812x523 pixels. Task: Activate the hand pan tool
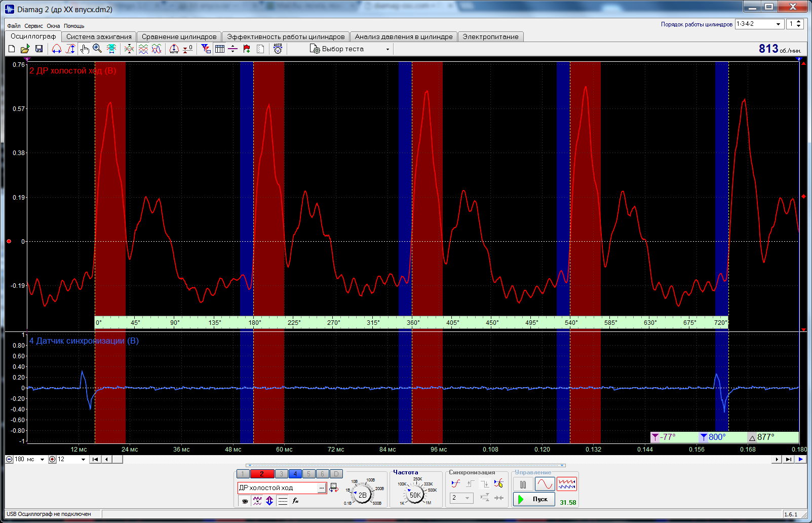[x=84, y=49]
